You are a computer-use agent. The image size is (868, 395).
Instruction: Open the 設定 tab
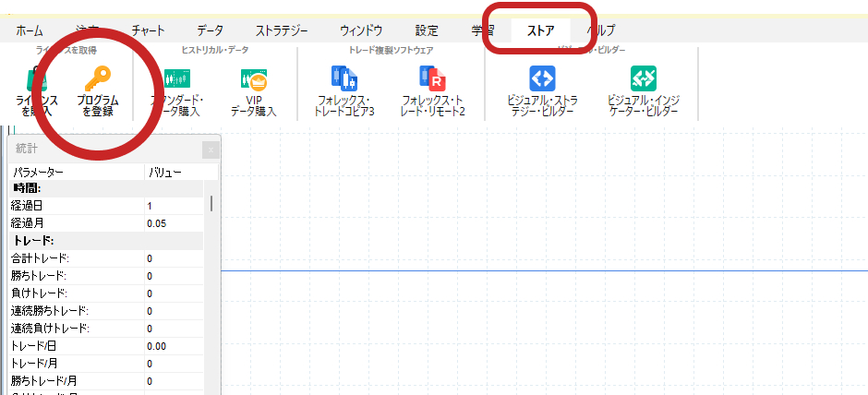tap(427, 30)
